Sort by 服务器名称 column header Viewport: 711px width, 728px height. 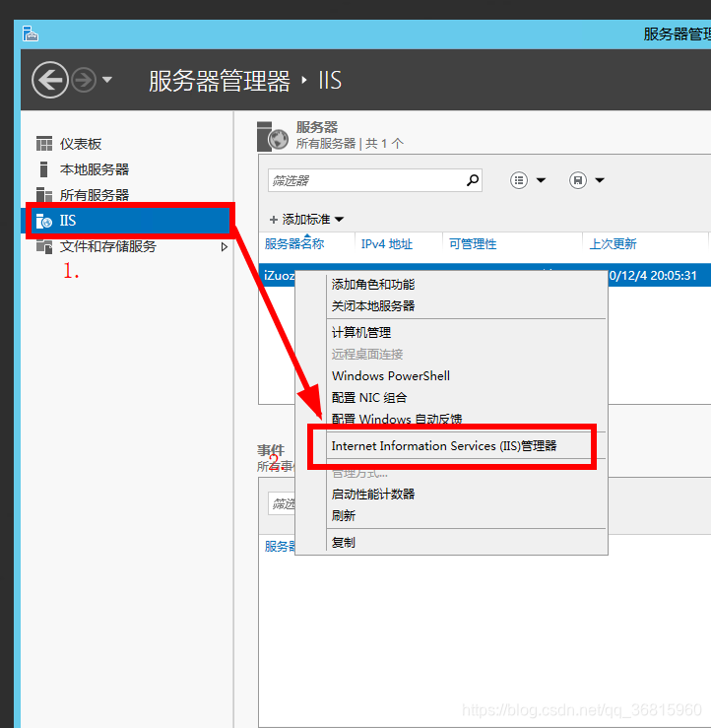(x=294, y=243)
